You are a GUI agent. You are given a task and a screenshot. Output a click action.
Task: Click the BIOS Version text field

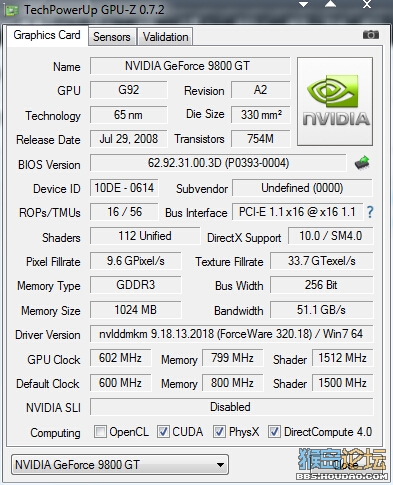[218, 163]
